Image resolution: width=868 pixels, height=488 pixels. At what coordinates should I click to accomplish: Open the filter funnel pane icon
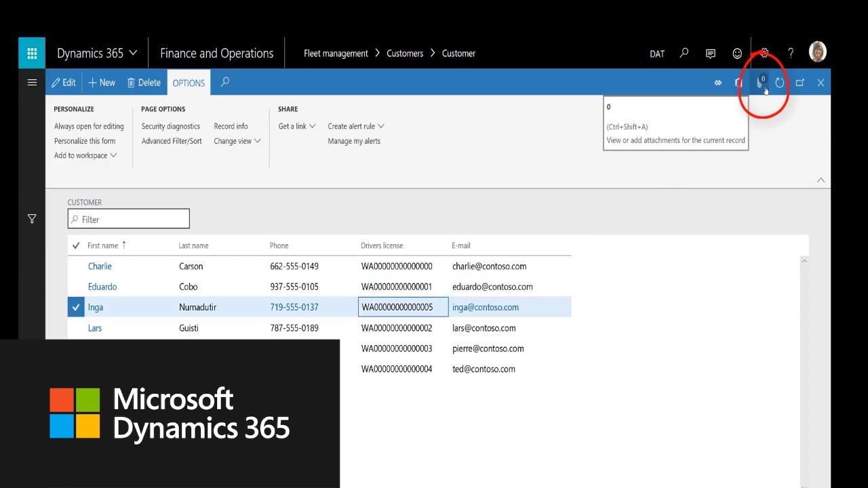(32, 219)
